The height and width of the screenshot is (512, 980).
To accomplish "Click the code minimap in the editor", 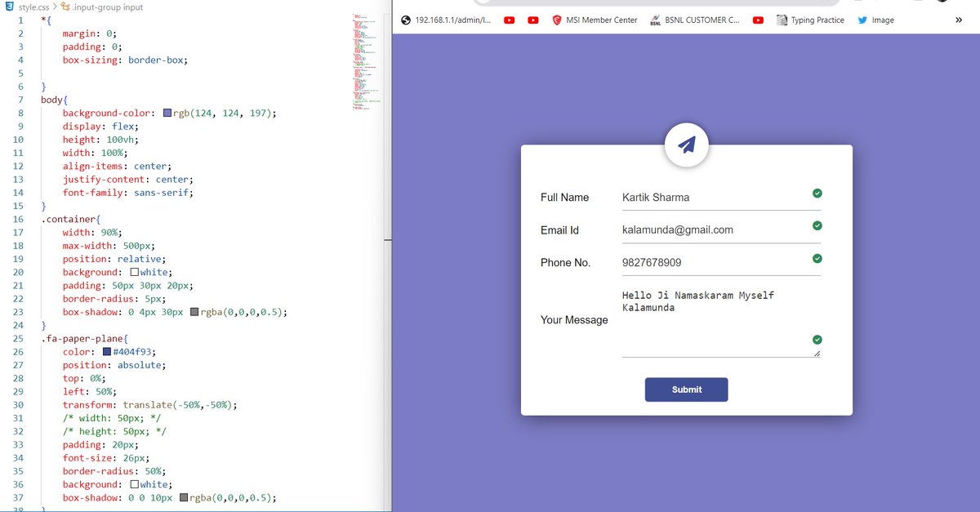I will click(366, 61).
